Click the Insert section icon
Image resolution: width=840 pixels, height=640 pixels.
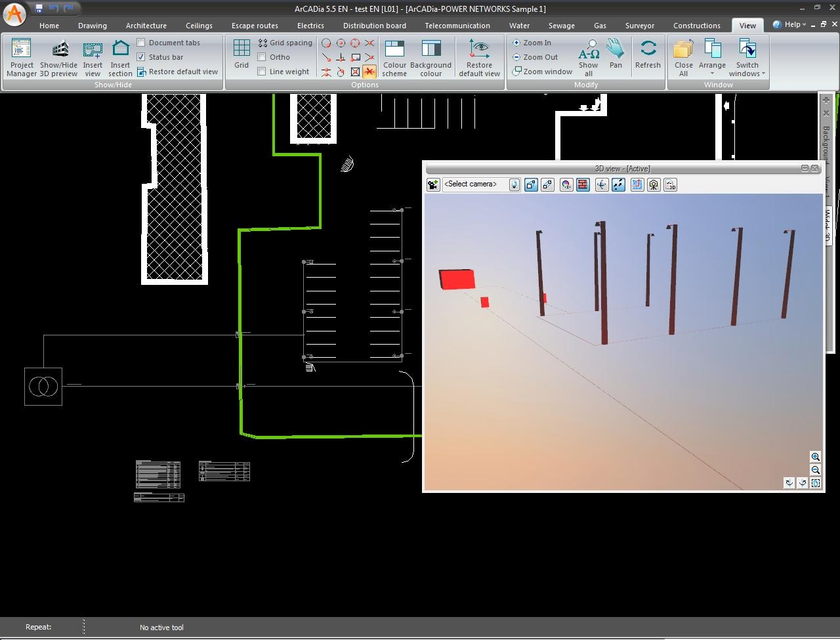pos(120,58)
